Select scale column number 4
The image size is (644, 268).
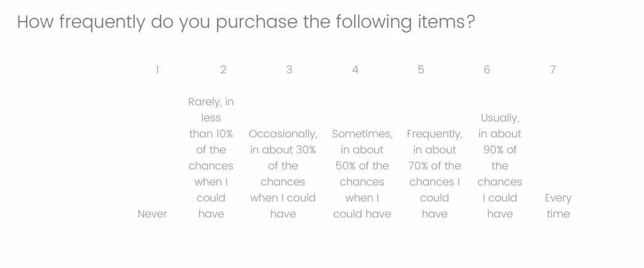tap(355, 70)
